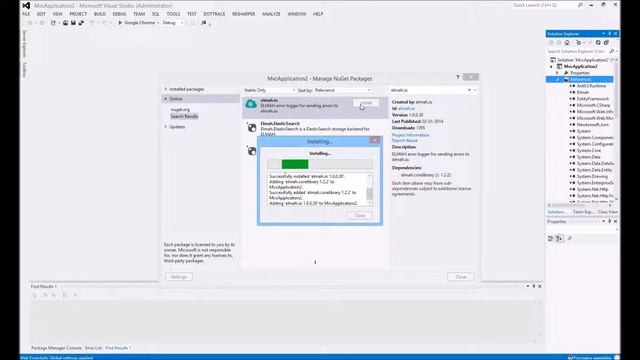
Task: Click the Search Solution Explorer field
Action: 577,51
